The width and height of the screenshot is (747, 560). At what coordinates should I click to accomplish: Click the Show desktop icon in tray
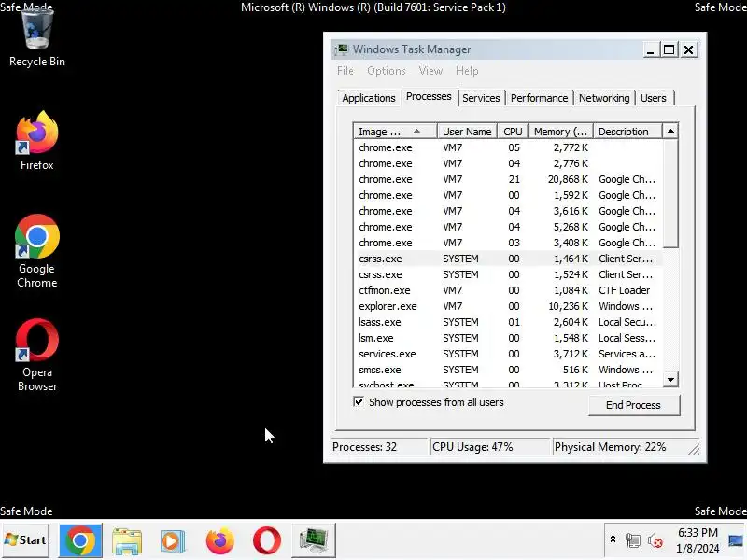click(x=736, y=540)
